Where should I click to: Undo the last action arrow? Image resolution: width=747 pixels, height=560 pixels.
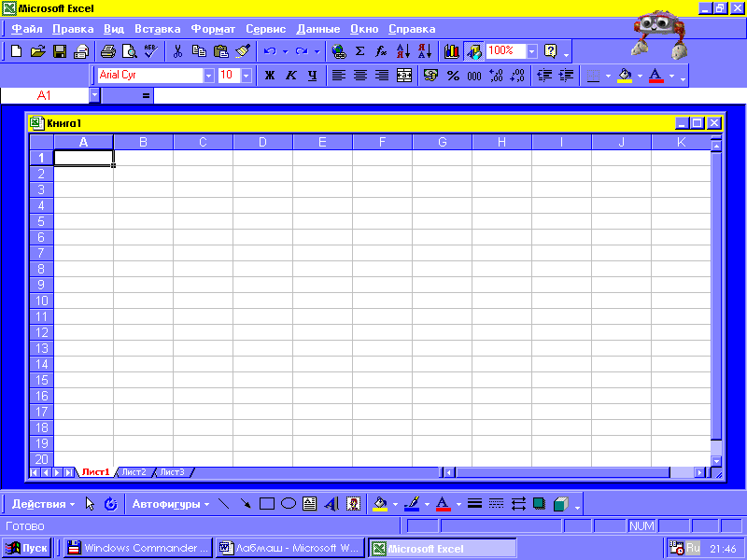tap(270, 51)
